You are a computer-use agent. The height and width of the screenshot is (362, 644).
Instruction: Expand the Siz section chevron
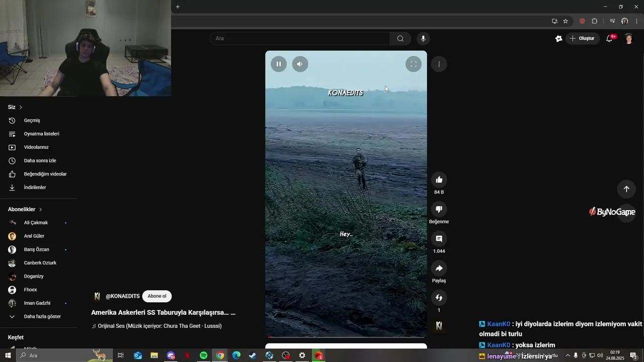pyautogui.click(x=21, y=107)
